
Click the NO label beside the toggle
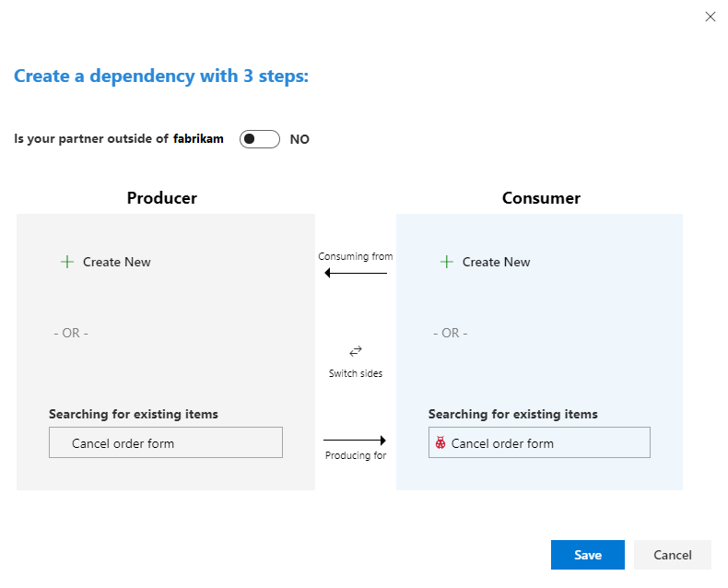299,140
